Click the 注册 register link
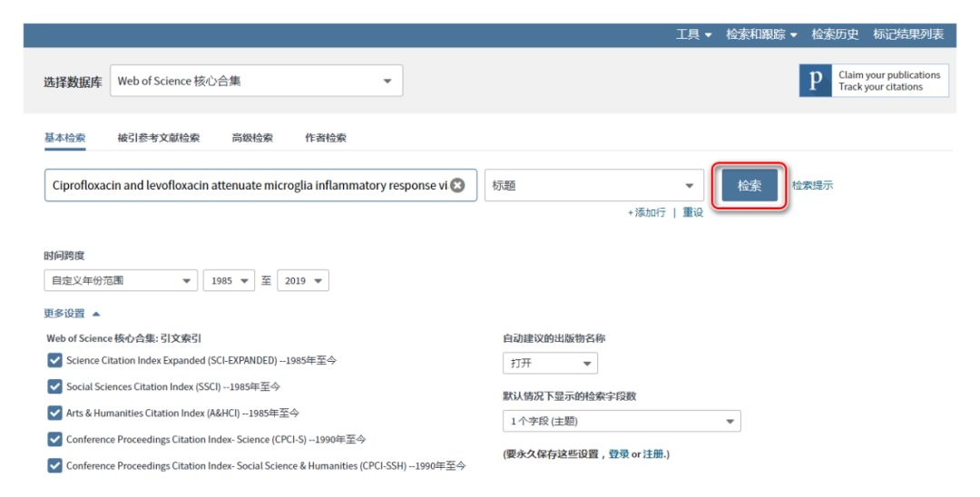Screen dimensions: 980x497 pos(653,453)
